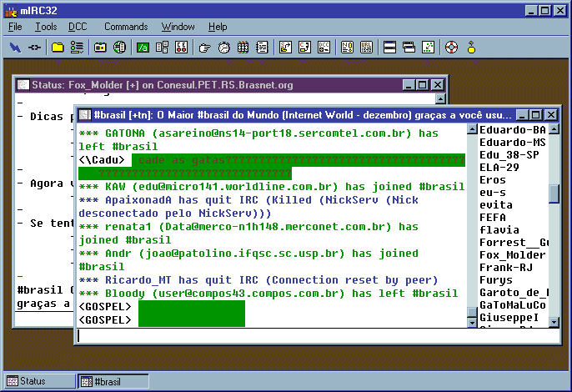Click the Arrange Icons toolbar icon

point(429,48)
